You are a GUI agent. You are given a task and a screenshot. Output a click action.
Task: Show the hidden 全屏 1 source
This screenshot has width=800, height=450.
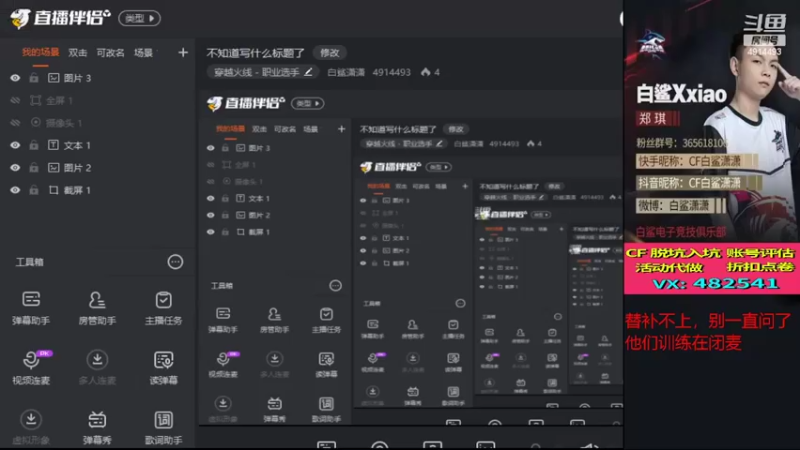[x=15, y=101]
